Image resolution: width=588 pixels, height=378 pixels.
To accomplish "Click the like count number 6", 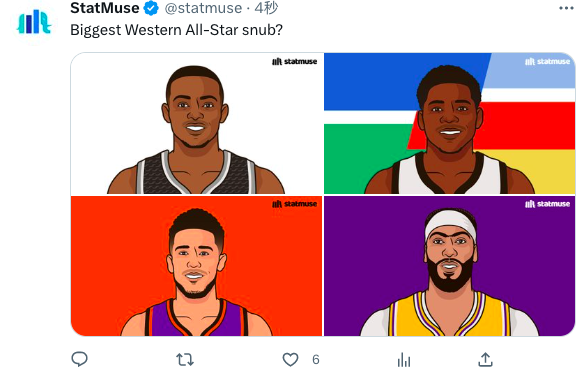I will tap(316, 360).
